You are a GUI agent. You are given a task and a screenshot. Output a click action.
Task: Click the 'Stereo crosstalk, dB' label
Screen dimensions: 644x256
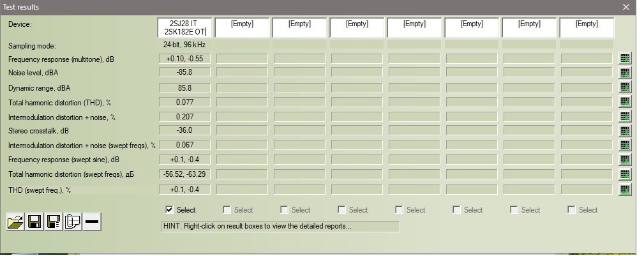pos(38,131)
